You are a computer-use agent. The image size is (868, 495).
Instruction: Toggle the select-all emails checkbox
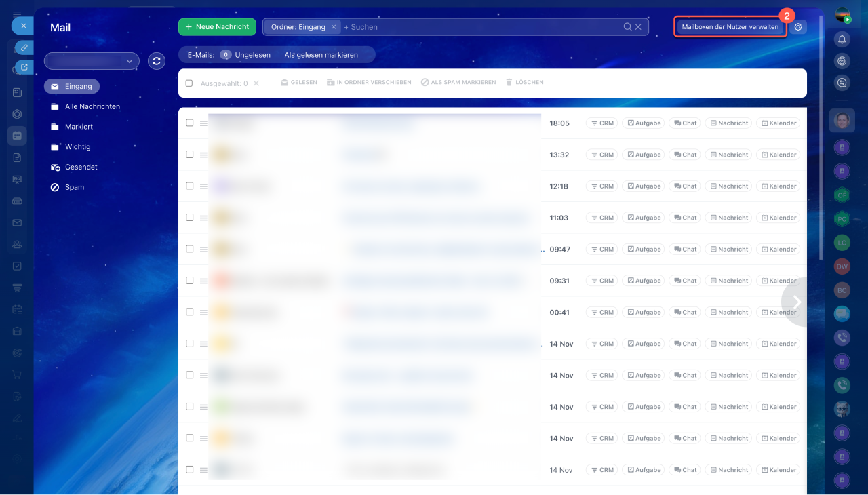(190, 83)
